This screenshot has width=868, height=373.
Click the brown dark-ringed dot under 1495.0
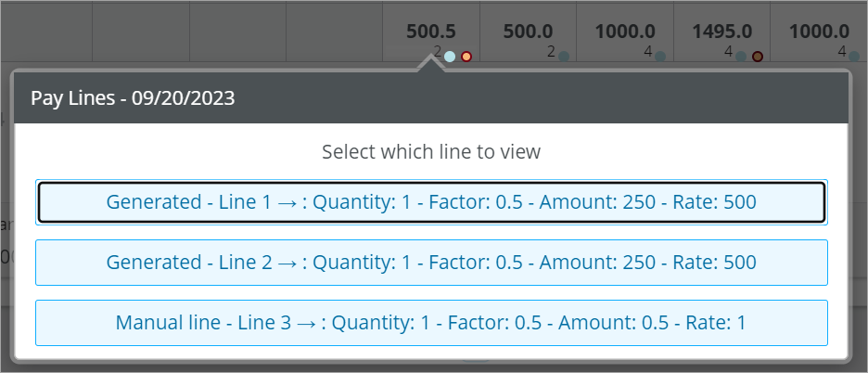pos(758,57)
